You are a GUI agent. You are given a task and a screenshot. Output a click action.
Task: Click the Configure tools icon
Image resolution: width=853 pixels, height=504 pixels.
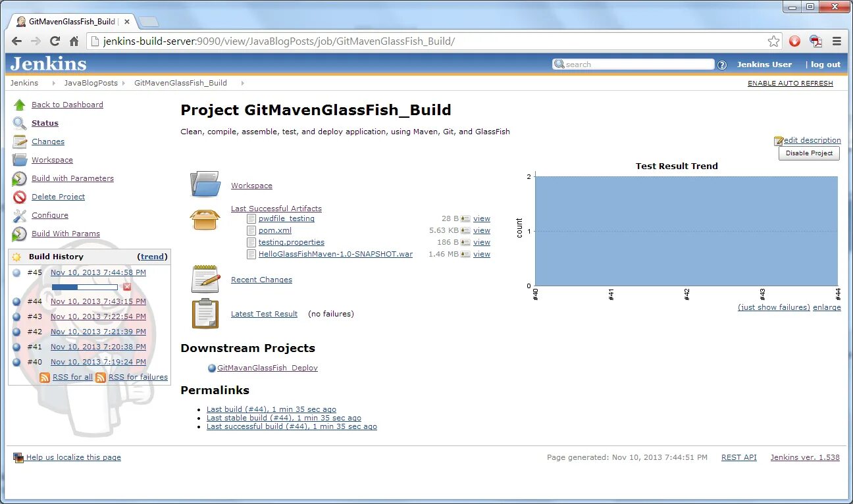pos(20,215)
